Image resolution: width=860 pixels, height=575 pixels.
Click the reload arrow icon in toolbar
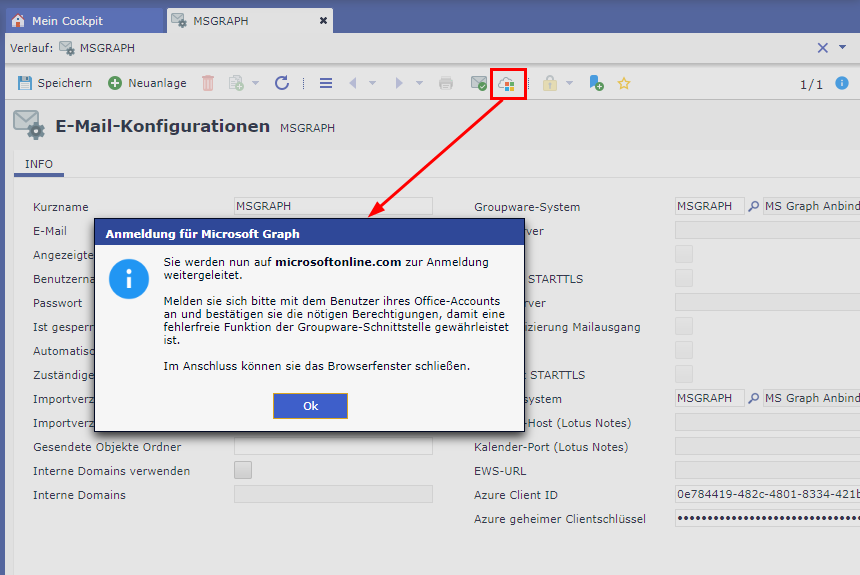point(282,83)
